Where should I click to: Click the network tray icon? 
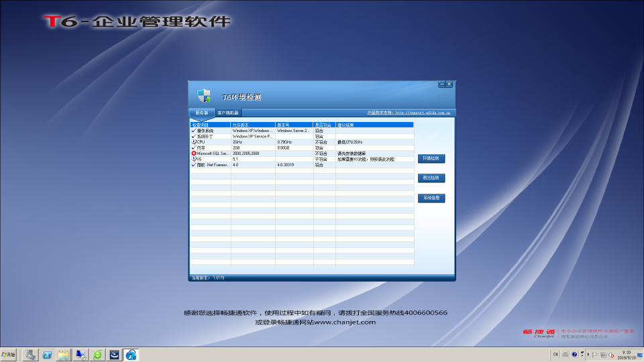603,355
